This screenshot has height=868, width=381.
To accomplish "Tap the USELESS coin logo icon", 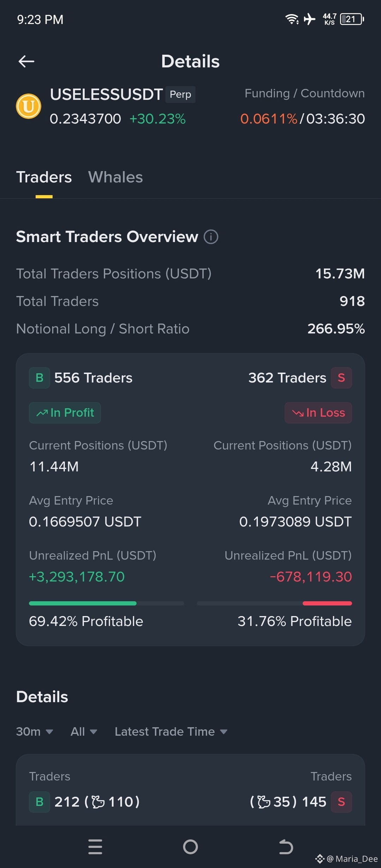I will (x=29, y=106).
